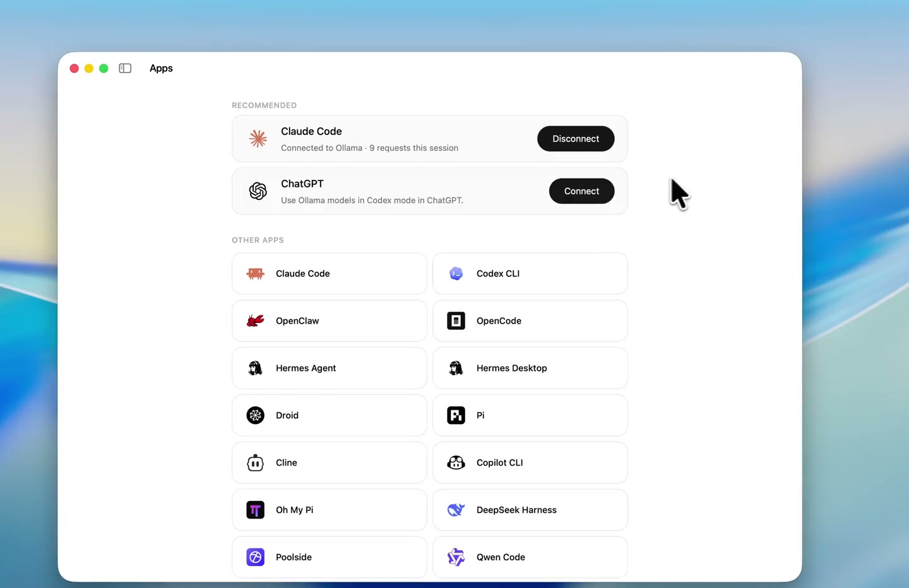Select the Hermes Agent label
This screenshot has width=909, height=588.
[x=306, y=368]
